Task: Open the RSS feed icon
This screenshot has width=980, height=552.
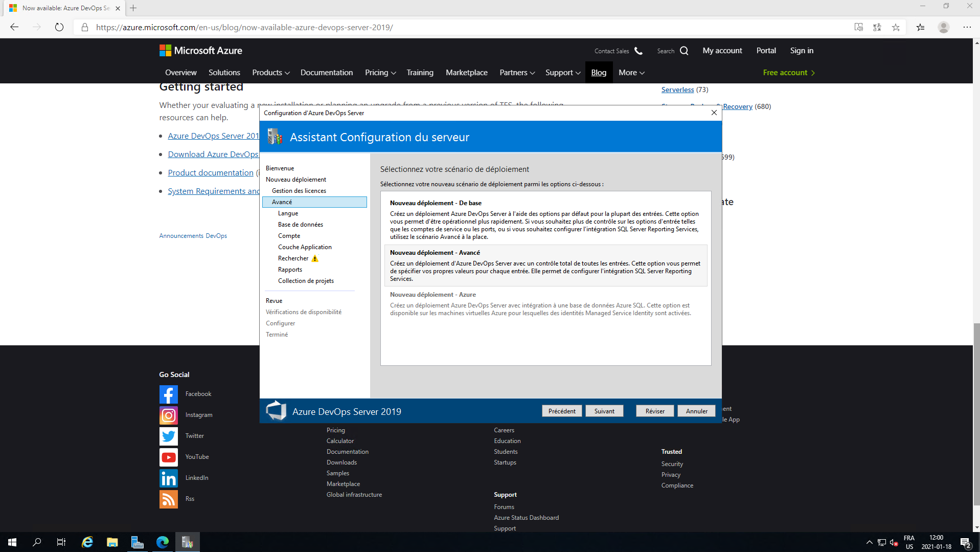Action: [x=168, y=499]
